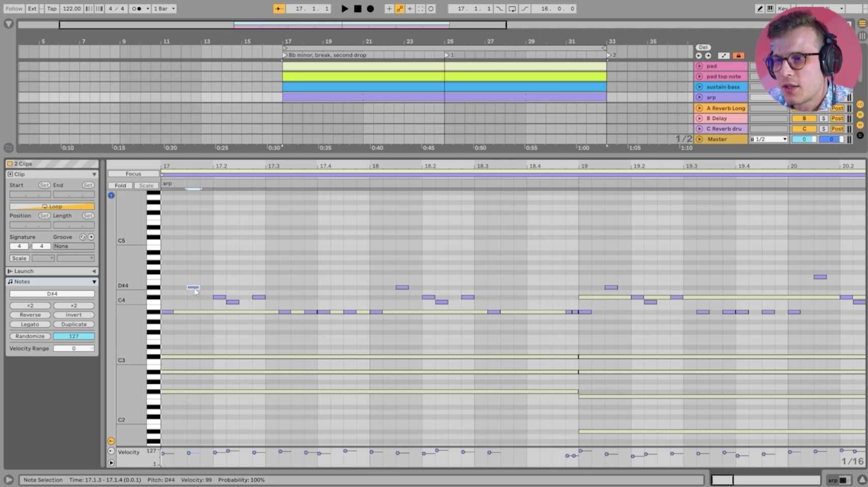Toggle the Loop switch in transport
The image size is (868, 487).
512,9
